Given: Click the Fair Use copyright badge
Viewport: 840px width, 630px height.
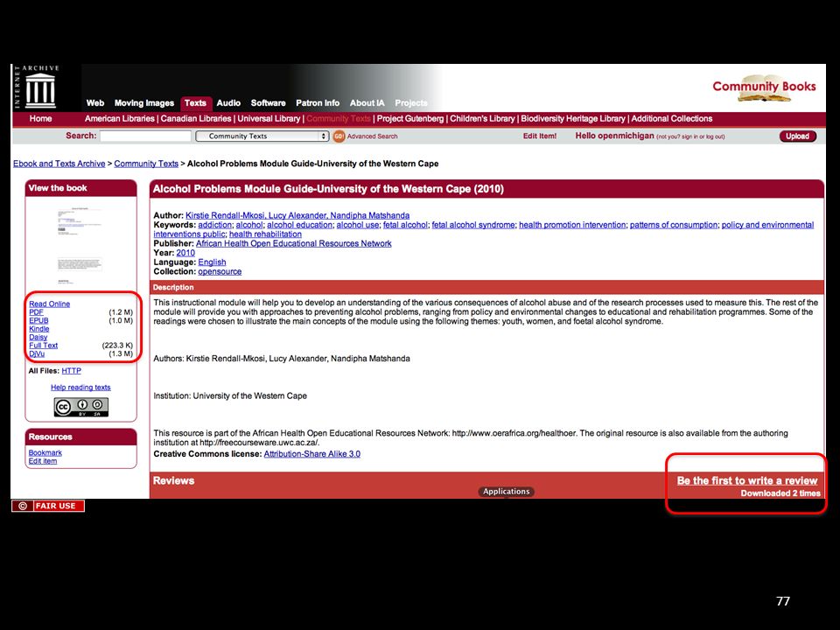Looking at the screenshot, I should (x=48, y=506).
